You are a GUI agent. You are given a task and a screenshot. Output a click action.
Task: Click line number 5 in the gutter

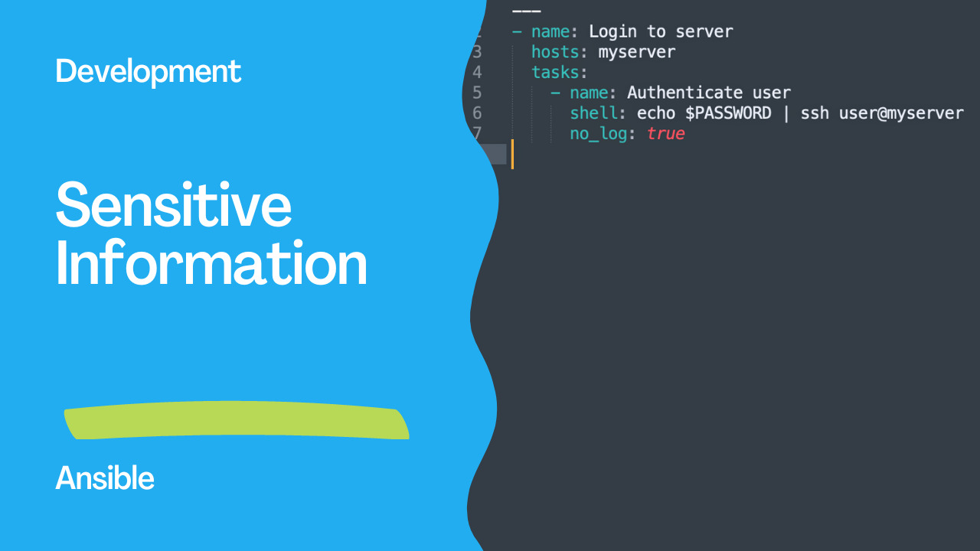pyautogui.click(x=477, y=93)
